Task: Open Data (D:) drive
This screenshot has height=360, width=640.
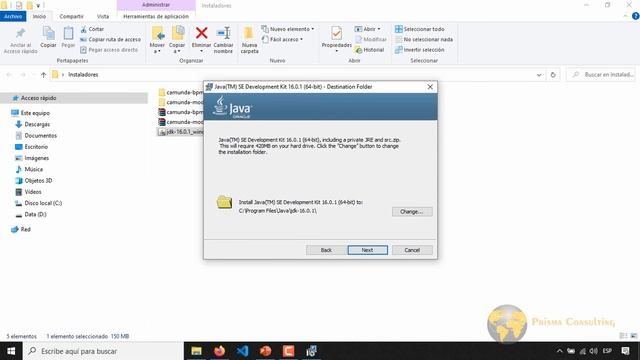Action: 31,214
